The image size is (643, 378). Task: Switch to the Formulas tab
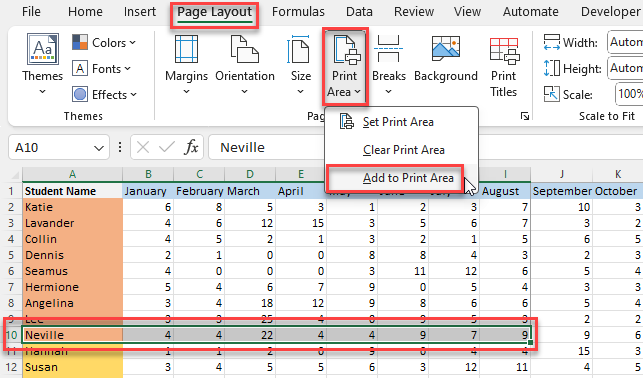pyautogui.click(x=298, y=11)
